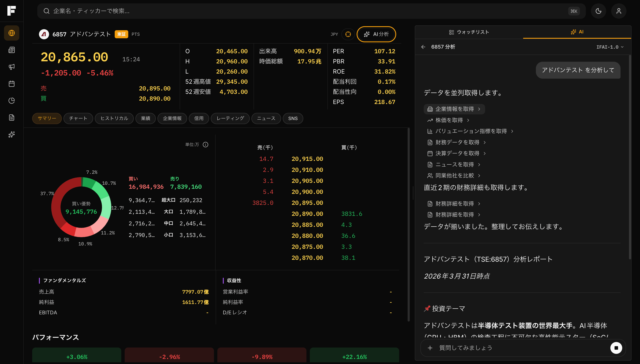Toggle dark mode with the moon icon
The width and height of the screenshot is (640, 364).
coord(599,11)
